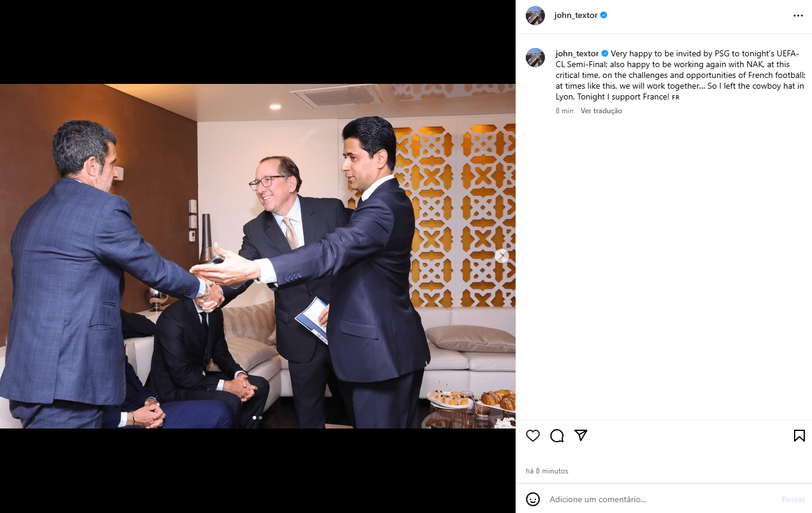Click the main post photo
812x513 pixels.
pos(257,256)
